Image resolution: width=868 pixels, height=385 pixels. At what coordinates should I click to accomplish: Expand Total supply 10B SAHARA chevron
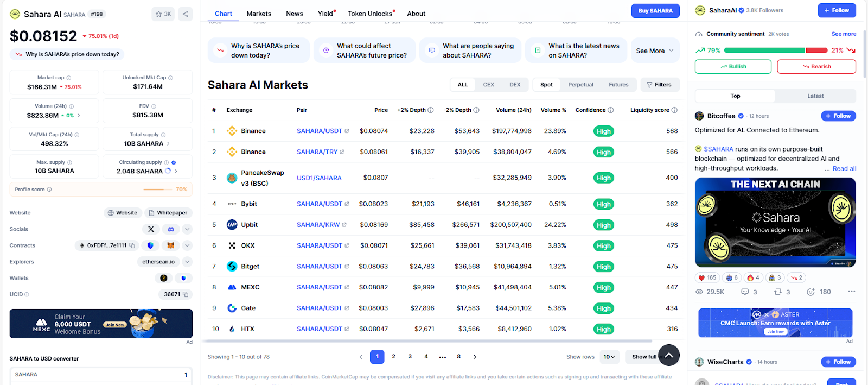(168, 144)
